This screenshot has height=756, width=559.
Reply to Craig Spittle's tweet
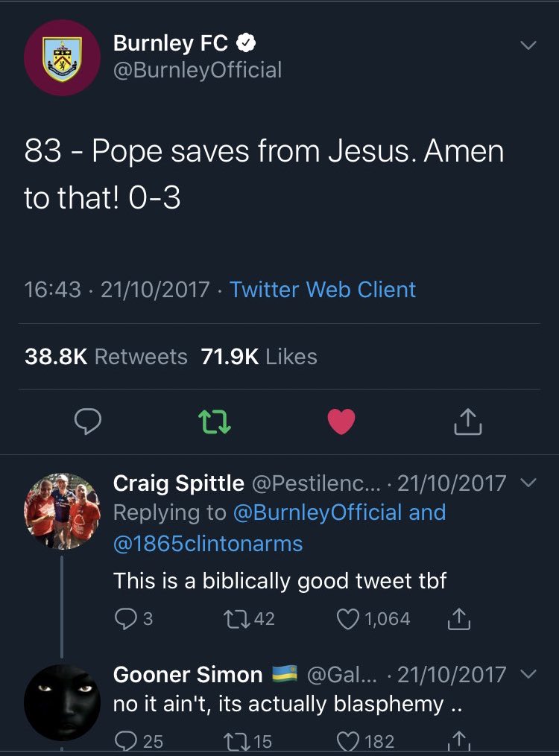pos(125,619)
